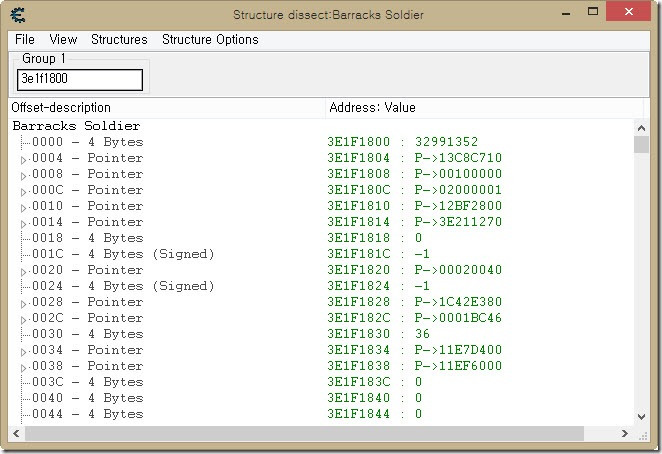Click the value P->3E211270
The width and height of the screenshot is (662, 454).
[458, 222]
